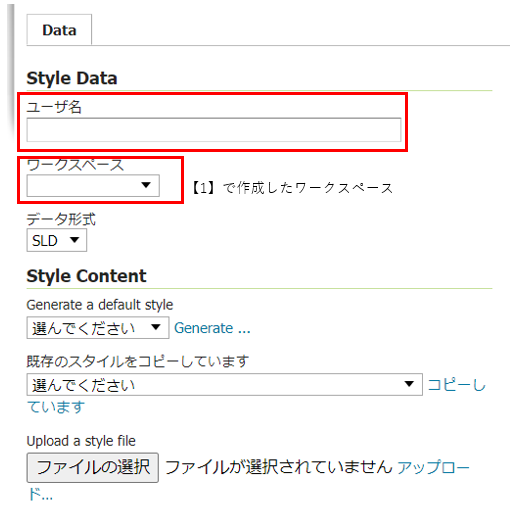Select the Style Data heading

point(72,78)
